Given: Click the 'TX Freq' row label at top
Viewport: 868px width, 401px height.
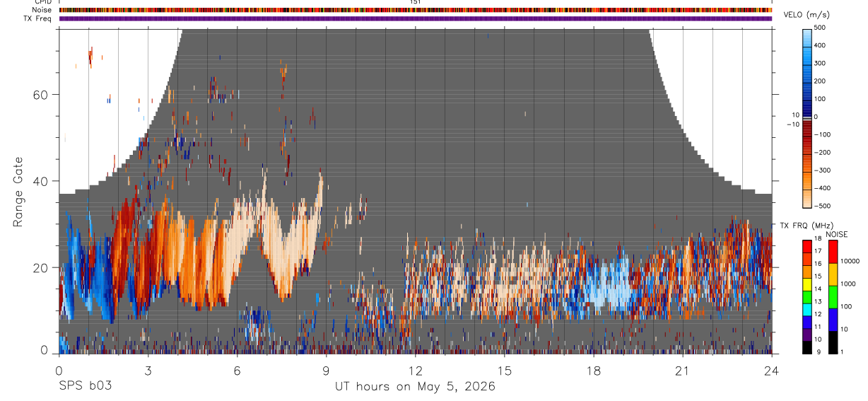Looking at the screenshot, I should coord(37,18).
